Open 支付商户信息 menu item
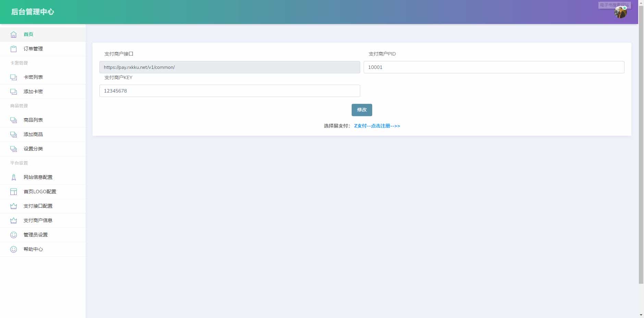The width and height of the screenshot is (644, 318). point(43,221)
